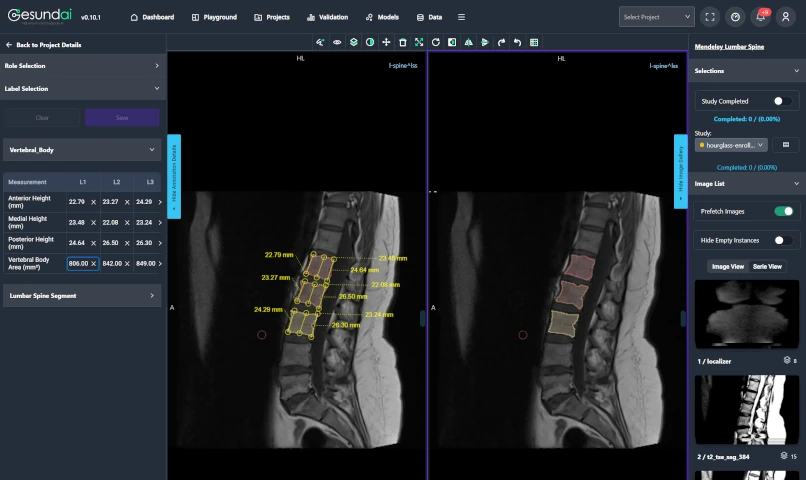Open the Models menu
This screenshot has width=806, height=480.
tap(382, 17)
